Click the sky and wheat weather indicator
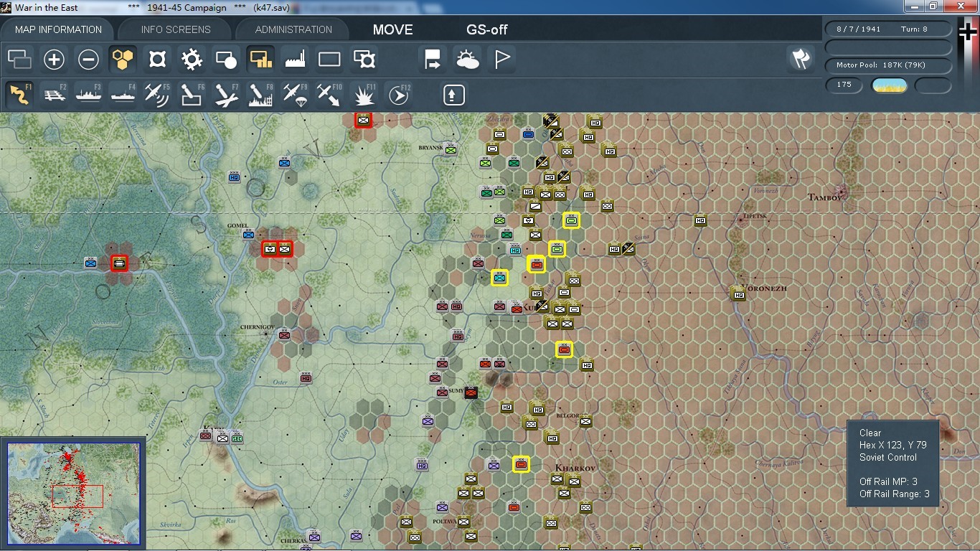 889,85
